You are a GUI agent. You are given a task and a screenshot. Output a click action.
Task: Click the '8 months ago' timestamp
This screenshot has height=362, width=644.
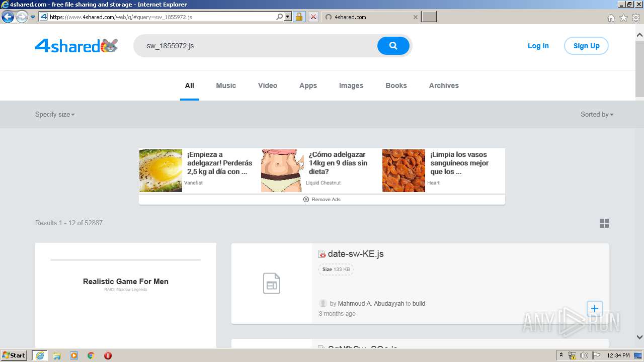coord(337,314)
